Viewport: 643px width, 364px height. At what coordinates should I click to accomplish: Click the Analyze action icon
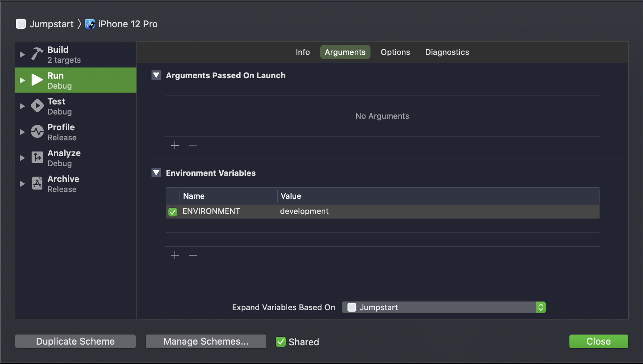37,158
